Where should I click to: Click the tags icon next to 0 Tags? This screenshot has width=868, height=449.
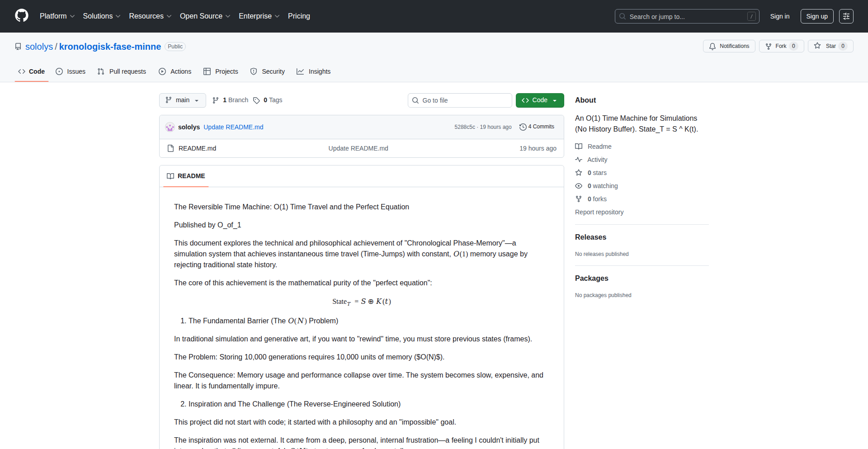pyautogui.click(x=256, y=100)
